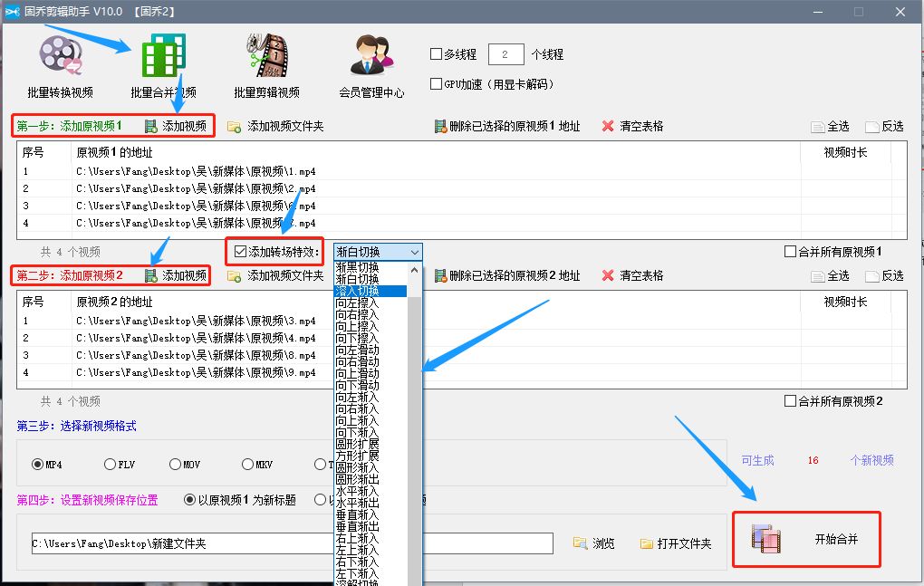Choose 向下擦入 from transition list
924x586 pixels.
(371, 338)
